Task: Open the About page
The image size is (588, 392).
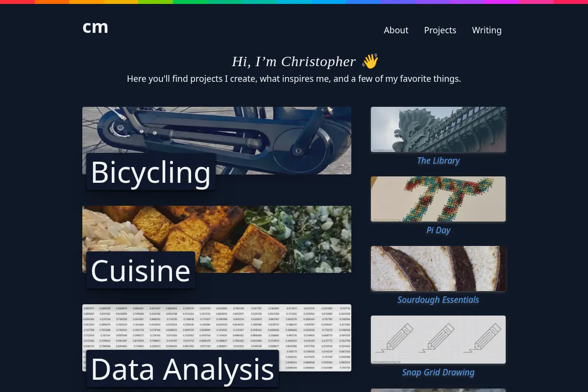Action: [x=396, y=30]
